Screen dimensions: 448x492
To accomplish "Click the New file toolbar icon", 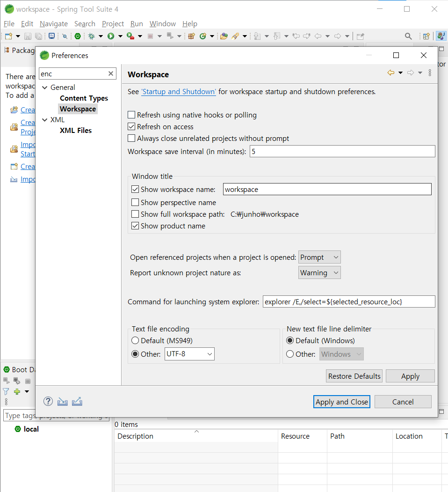I will click(x=9, y=37).
